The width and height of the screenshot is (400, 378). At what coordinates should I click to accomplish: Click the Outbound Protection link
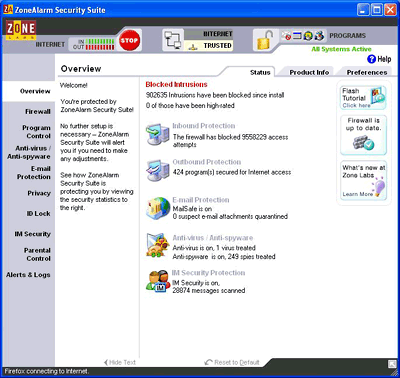click(x=207, y=162)
